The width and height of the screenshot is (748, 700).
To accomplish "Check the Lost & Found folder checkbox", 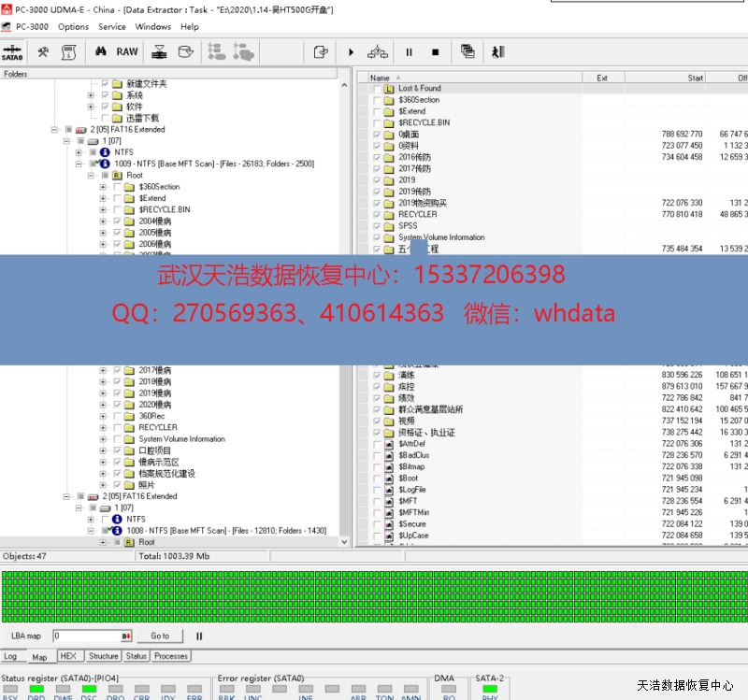I will 377,89.
